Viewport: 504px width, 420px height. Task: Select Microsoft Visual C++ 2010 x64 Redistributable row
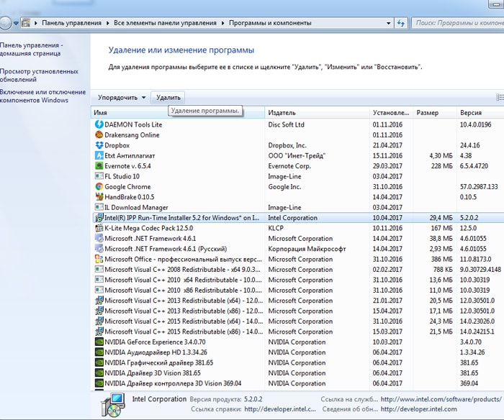pos(298,280)
